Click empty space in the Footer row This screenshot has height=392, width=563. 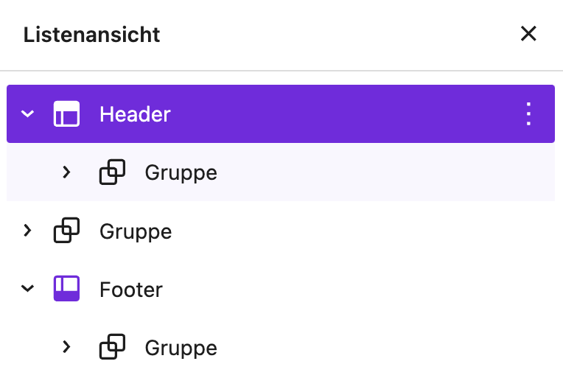click(x=368, y=289)
